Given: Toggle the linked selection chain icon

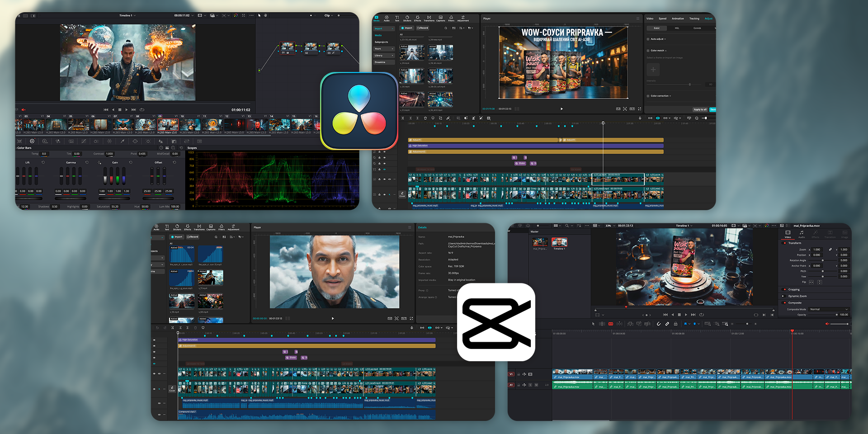Looking at the screenshot, I should [x=667, y=324].
